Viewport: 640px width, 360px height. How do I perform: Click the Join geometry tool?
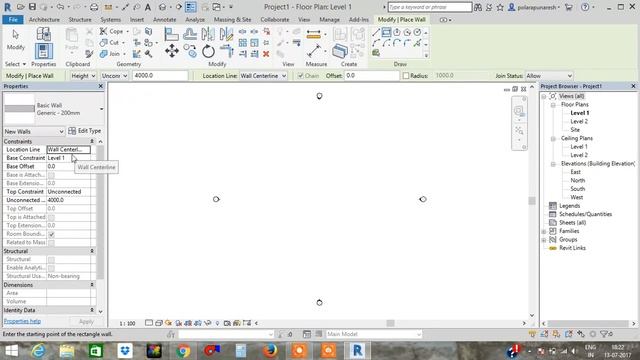[111, 53]
